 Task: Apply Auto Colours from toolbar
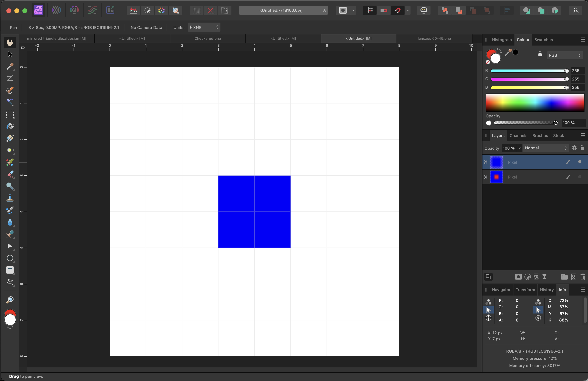(x=161, y=10)
